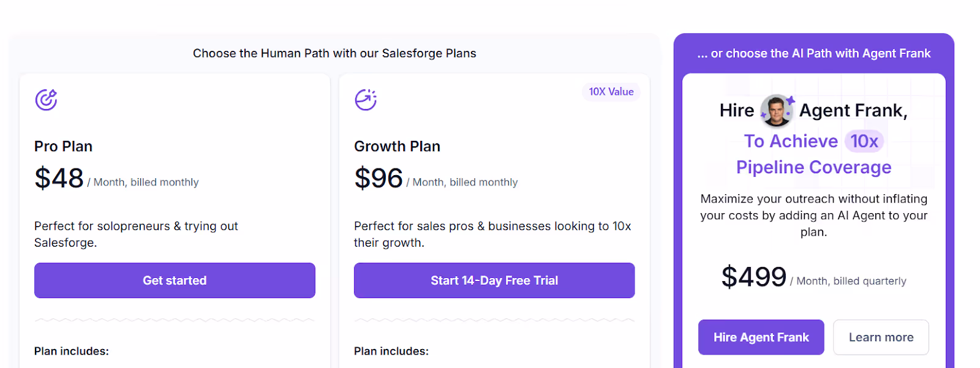Click the $499 Agent Frank price
Viewport: 980px width, 368px height.
point(753,277)
